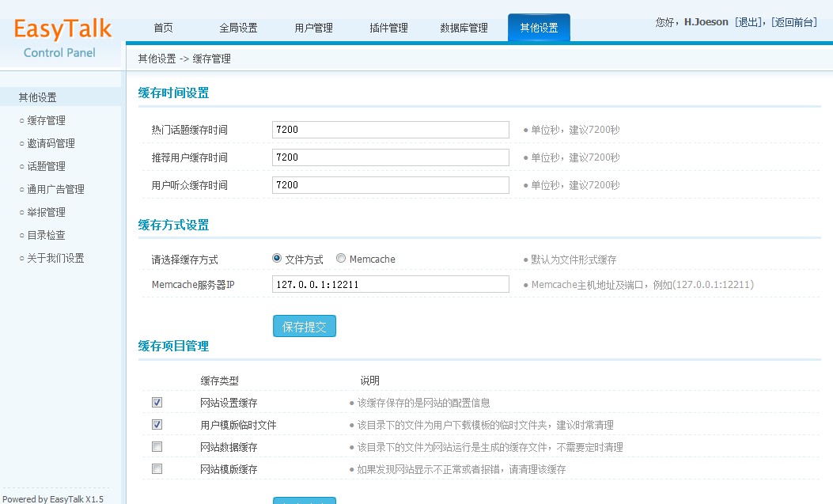The height and width of the screenshot is (504, 833).
Task: Focus the 热门话题缓存时间 input field
Action: pos(391,130)
